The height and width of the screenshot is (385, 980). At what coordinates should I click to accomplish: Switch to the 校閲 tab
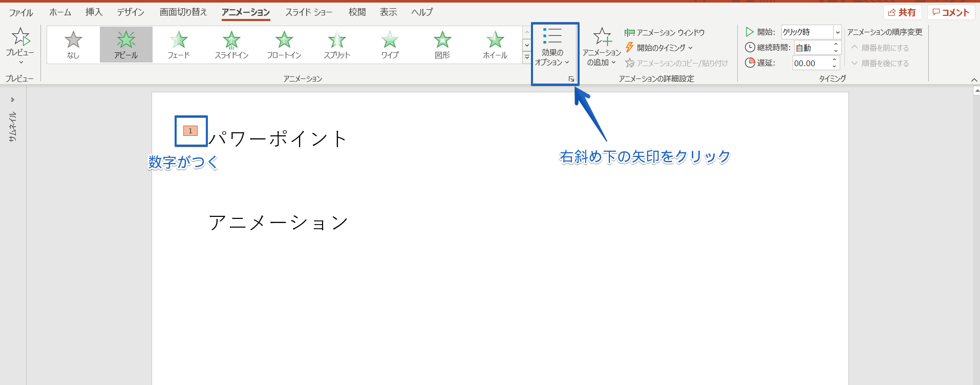(x=357, y=12)
